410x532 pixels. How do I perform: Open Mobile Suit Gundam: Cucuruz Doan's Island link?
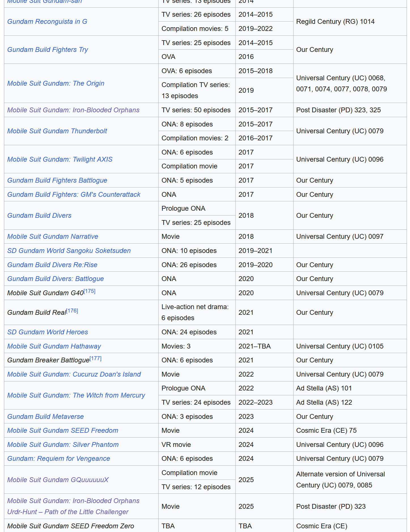click(x=74, y=374)
